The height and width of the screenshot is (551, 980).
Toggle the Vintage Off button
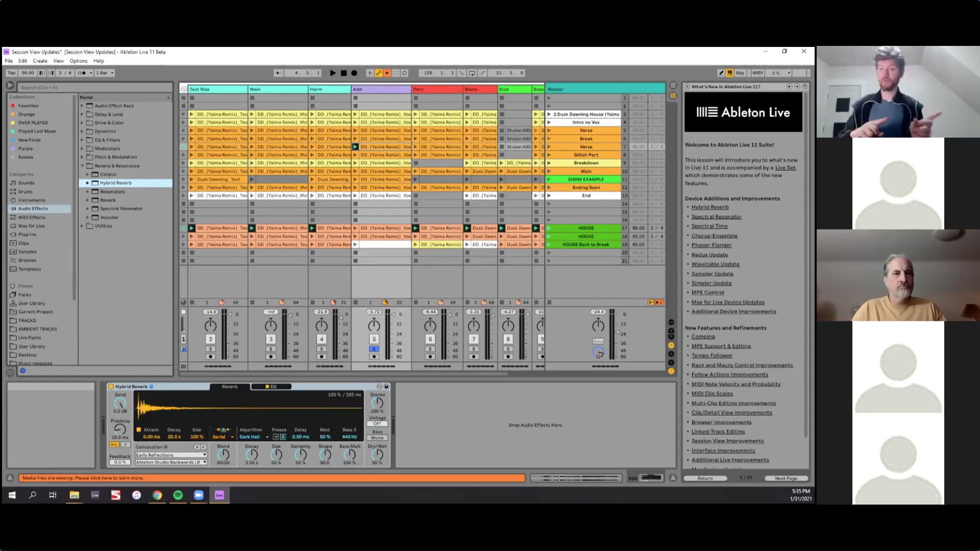click(377, 424)
